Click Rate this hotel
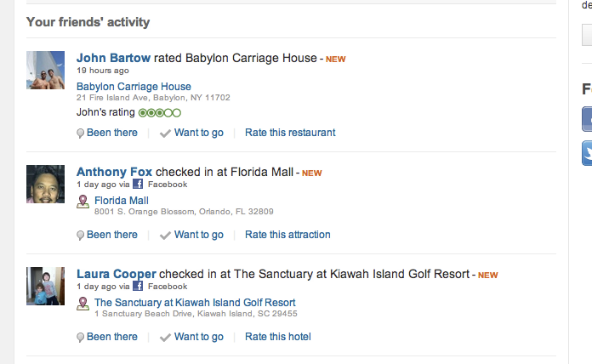592x364 pixels. pos(277,337)
